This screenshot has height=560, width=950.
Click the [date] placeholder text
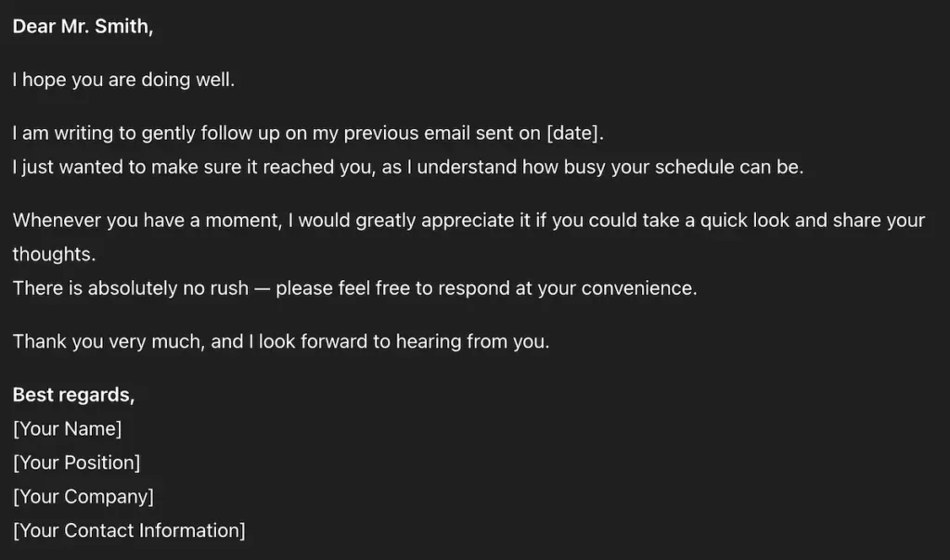tap(574, 134)
